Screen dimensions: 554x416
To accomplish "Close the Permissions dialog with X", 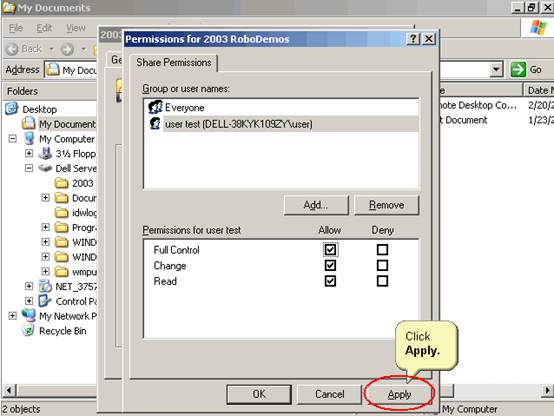I will click(x=429, y=39).
